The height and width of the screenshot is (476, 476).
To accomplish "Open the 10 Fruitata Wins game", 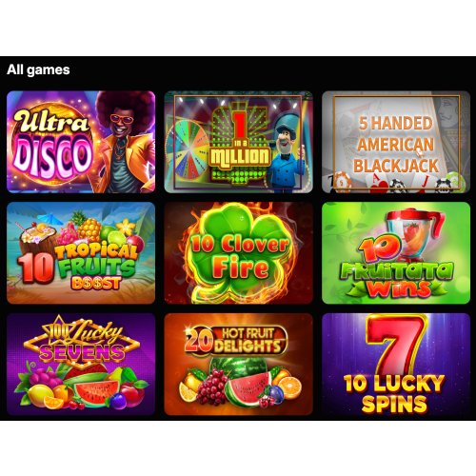I will (x=396, y=253).
